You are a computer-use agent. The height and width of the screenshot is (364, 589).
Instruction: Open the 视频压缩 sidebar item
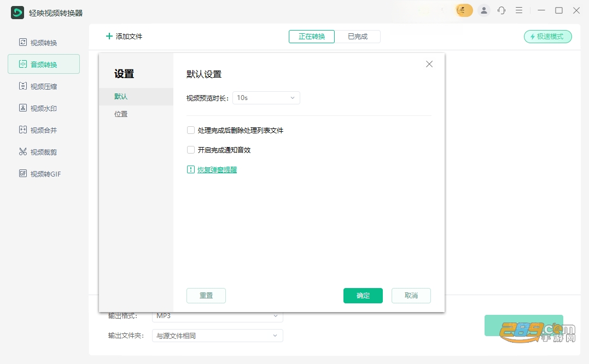[x=44, y=86]
